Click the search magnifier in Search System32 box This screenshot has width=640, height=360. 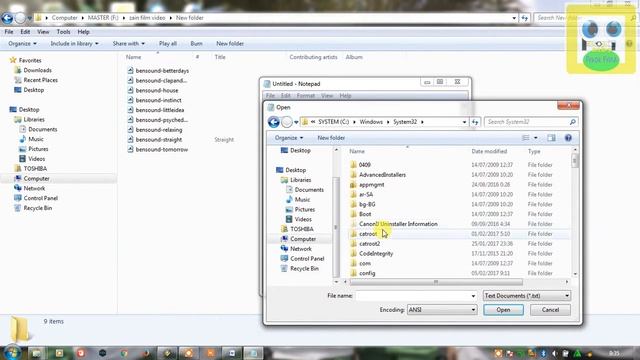[x=573, y=122]
